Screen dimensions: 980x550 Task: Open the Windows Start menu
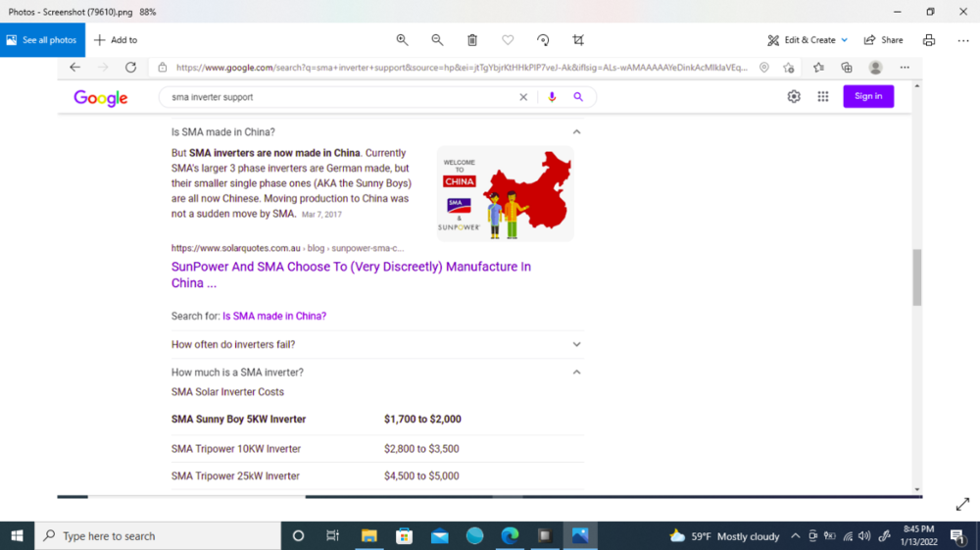coord(17,535)
